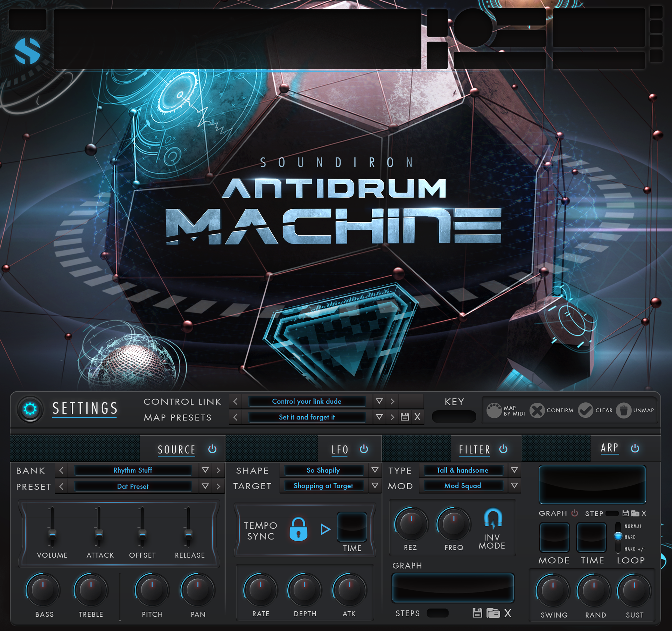Open the Bank dropdown arrow for Rhythm Stuff

point(205,470)
